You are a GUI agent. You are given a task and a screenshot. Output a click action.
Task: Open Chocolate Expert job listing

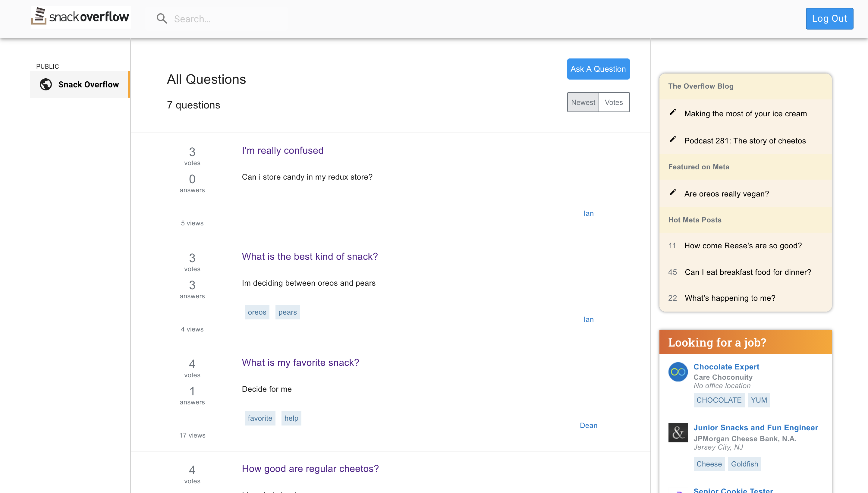(726, 367)
